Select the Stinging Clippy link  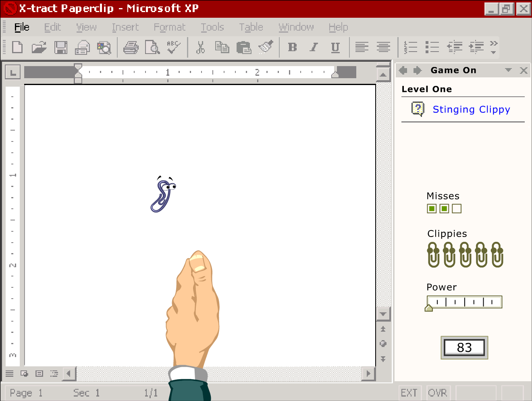471,109
